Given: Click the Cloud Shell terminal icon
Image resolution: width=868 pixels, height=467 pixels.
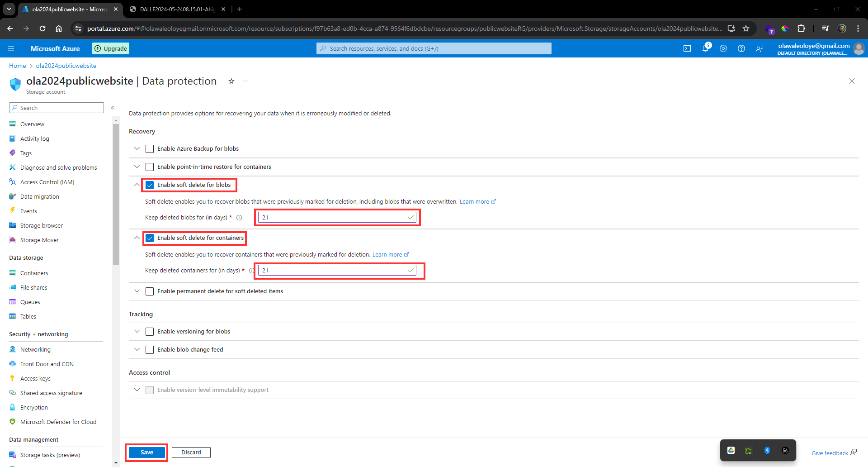Looking at the screenshot, I should (x=687, y=48).
